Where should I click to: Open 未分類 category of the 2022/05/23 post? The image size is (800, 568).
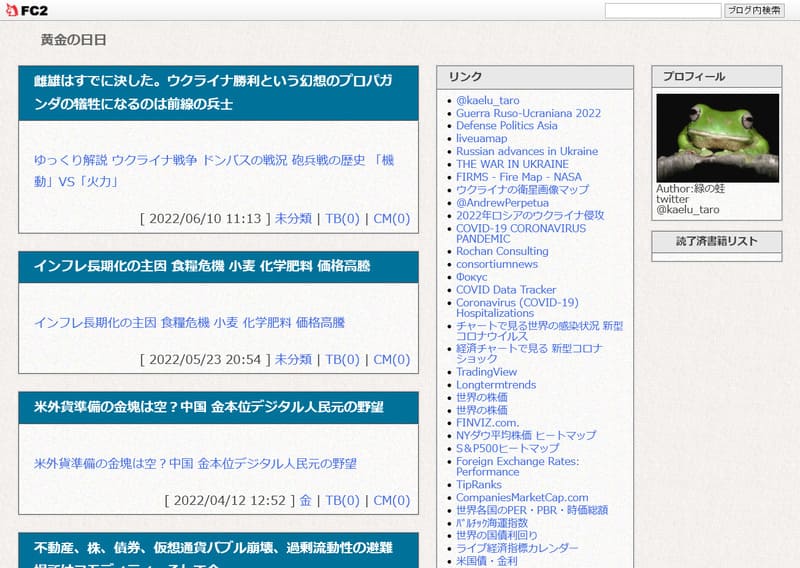(293, 359)
